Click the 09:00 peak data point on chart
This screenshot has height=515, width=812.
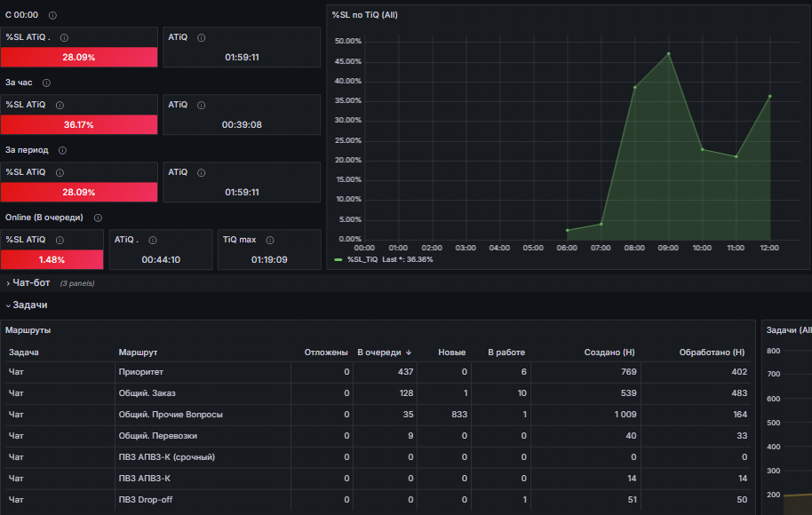coord(669,54)
